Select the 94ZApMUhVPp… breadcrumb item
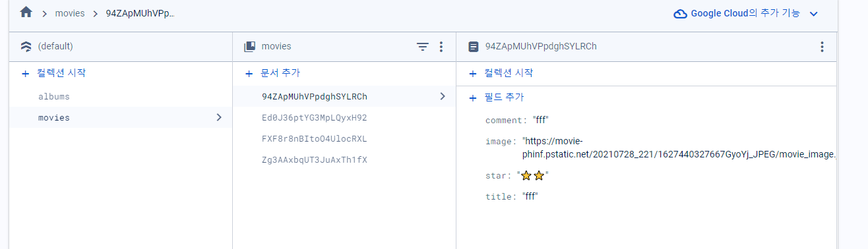Screen dimensions: 868x249 coord(140,13)
